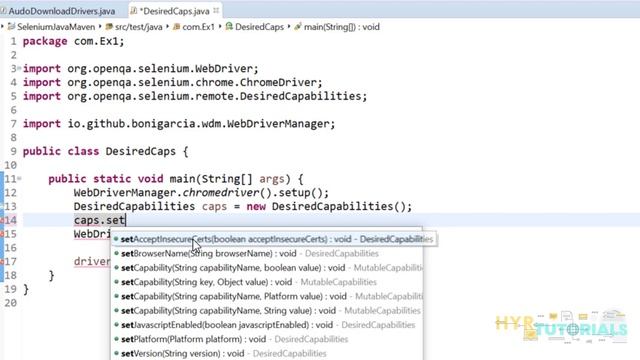Screen dimensions: 640x360
Task: Click the error marker on line 15
Action: point(2,234)
